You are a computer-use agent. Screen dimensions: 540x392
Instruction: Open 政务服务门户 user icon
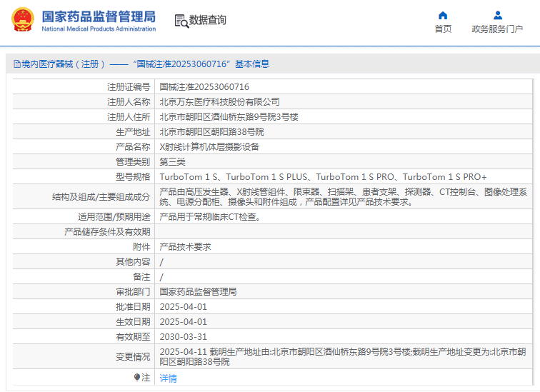(498, 15)
